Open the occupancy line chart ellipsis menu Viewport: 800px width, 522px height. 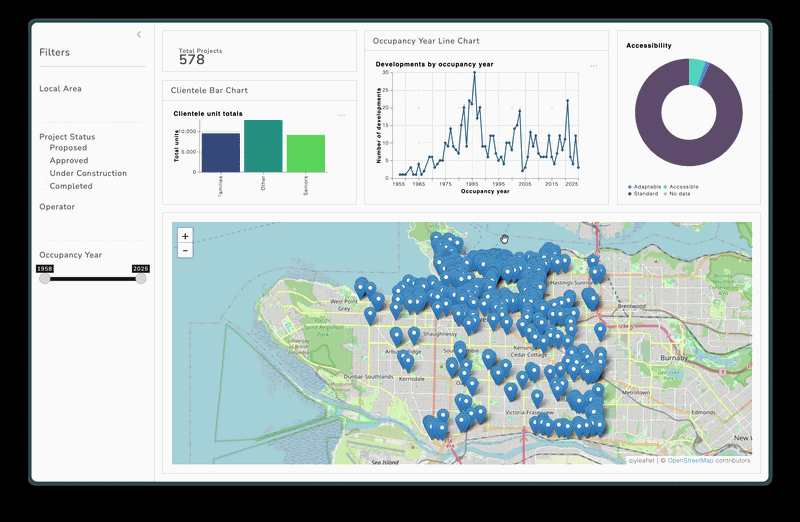tap(593, 65)
